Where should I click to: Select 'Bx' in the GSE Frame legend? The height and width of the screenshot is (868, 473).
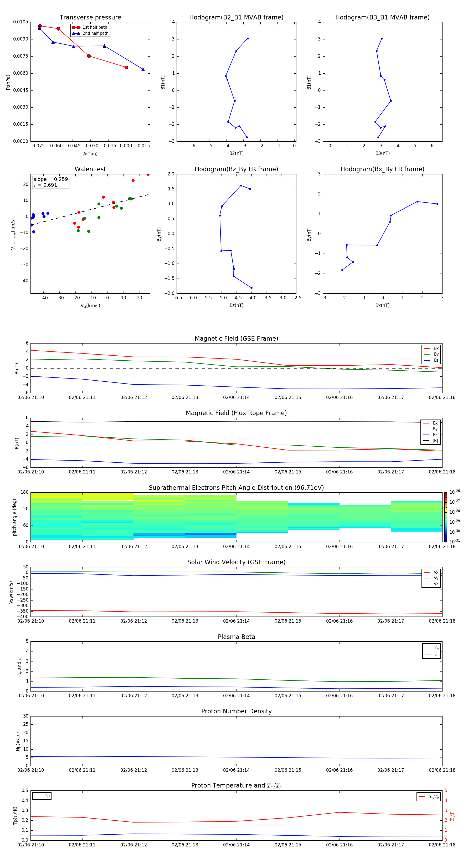[431, 349]
